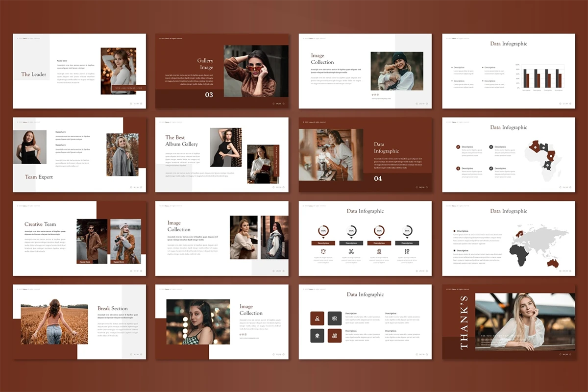Select the top-right dark gray square icon tile
The width and height of the screenshot is (588, 392).
(335, 318)
